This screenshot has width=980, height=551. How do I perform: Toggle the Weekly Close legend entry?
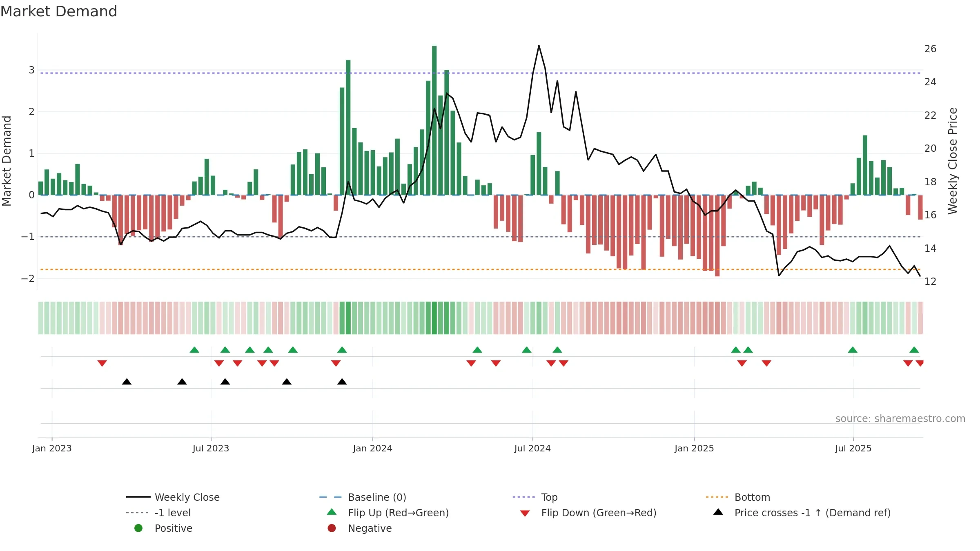coord(173,497)
